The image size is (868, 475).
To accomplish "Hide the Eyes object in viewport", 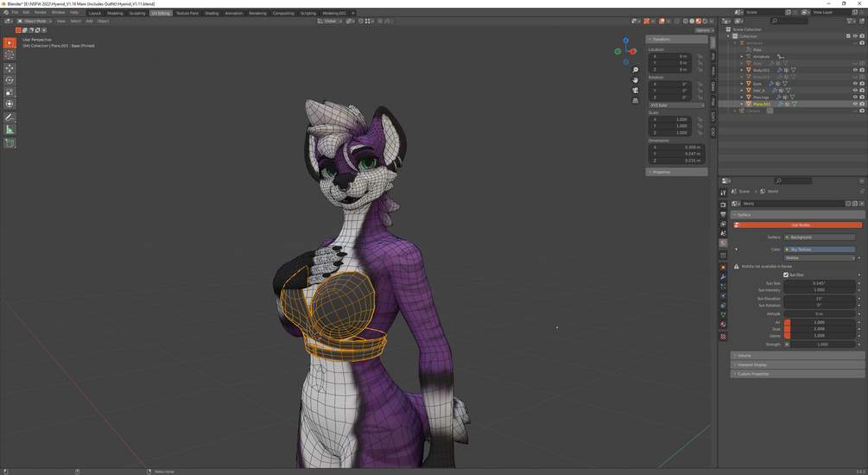I will pyautogui.click(x=855, y=84).
